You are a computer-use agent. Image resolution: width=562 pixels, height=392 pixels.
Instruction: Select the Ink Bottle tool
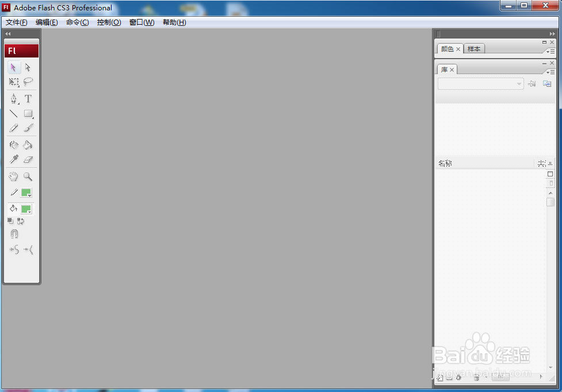[x=14, y=145]
